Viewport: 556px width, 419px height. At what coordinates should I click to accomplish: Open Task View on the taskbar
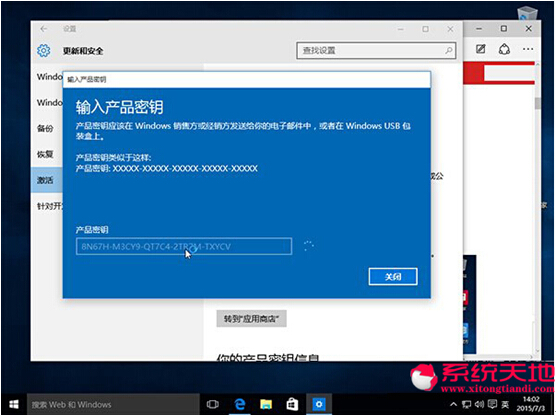212,404
